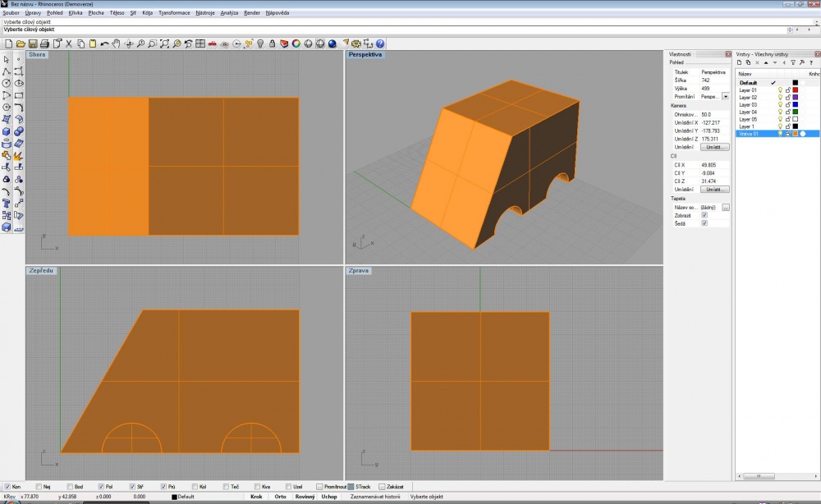Activate the Pan hand tool
The height and width of the screenshot is (504, 821).
pos(117,44)
